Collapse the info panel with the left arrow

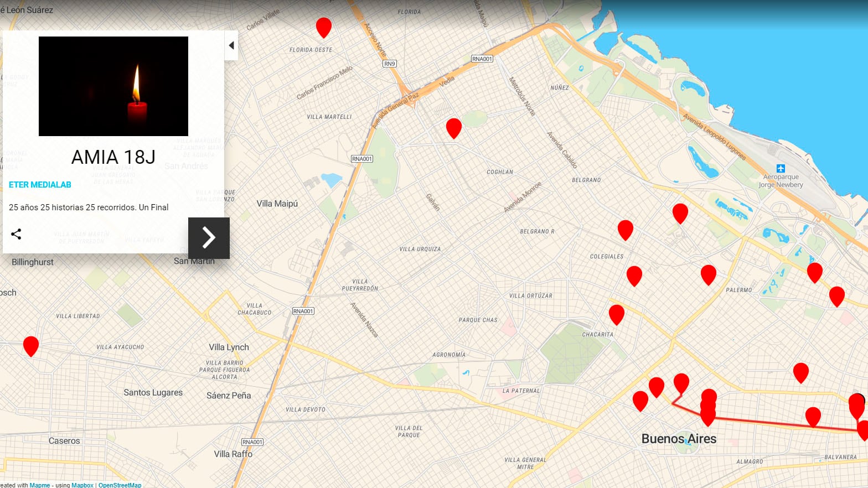231,45
